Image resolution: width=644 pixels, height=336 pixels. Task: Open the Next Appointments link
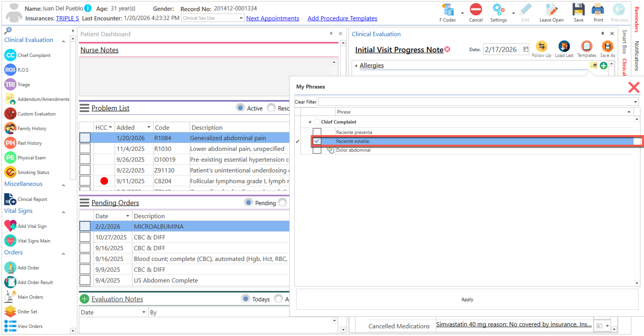pos(273,18)
